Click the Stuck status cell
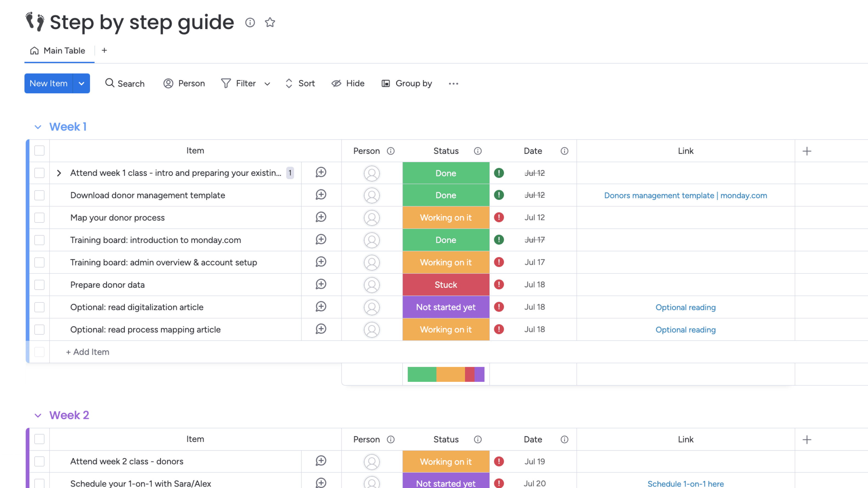 tap(446, 285)
